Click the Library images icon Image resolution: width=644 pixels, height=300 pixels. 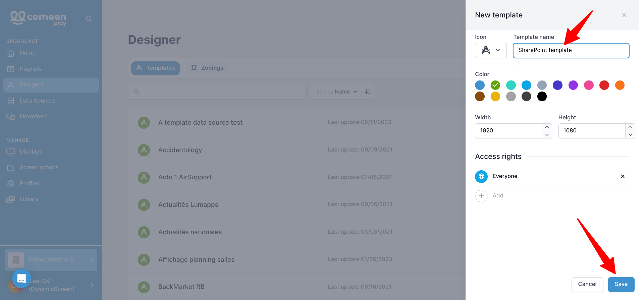click(x=11, y=200)
